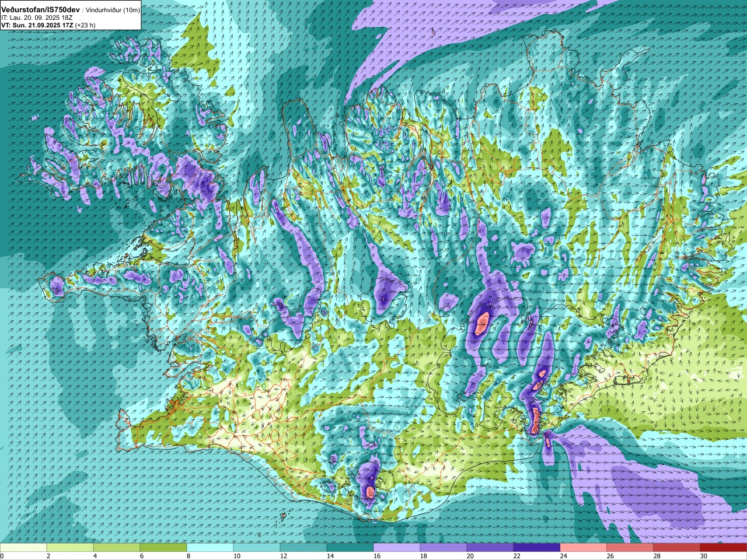Viewport: 747px width, 560px height.
Task: Click the teal 12–14 legend swatch
Action: (x=303, y=548)
